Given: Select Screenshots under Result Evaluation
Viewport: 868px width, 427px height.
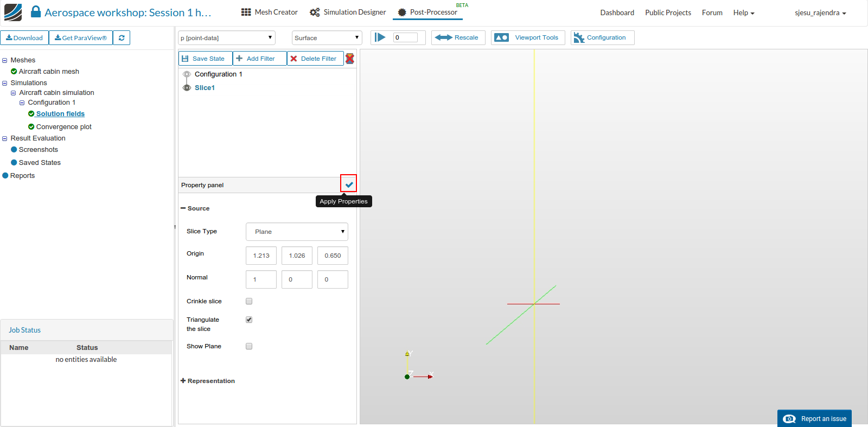Looking at the screenshot, I should click(39, 150).
